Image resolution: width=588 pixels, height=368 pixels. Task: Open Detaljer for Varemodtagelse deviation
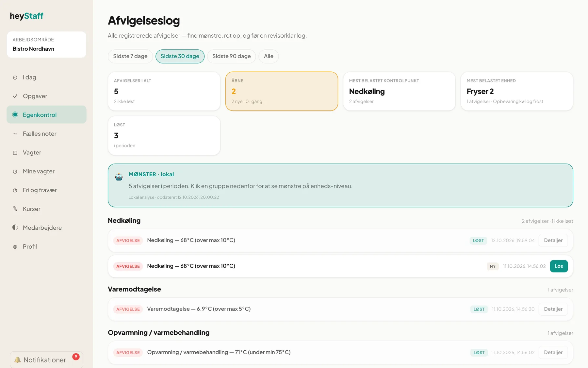coord(553,309)
